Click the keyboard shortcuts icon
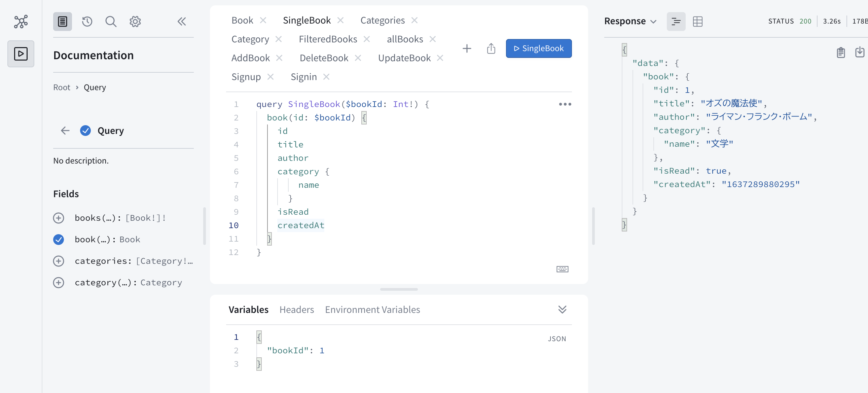The image size is (868, 393). pyautogui.click(x=562, y=269)
